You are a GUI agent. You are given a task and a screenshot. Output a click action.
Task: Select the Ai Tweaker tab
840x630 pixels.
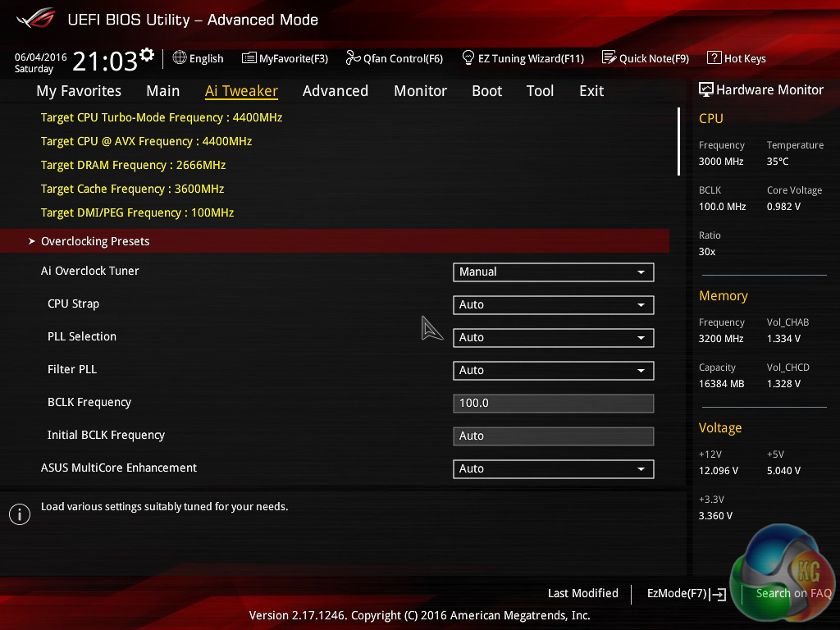pyautogui.click(x=241, y=91)
